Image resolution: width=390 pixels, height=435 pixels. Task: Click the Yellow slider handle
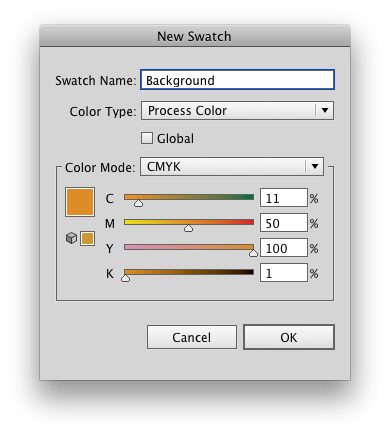coord(253,253)
